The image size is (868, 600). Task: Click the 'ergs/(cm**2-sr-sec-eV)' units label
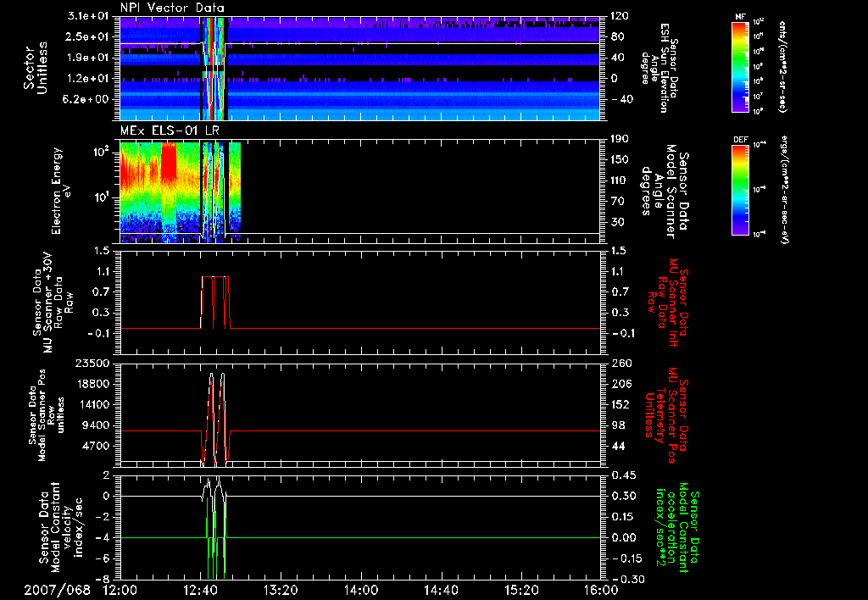point(784,189)
